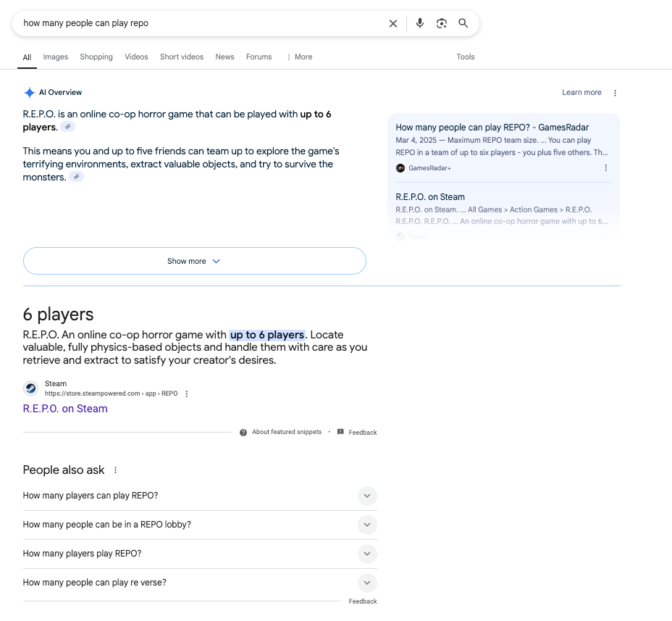Expand AI Overview with Show more
Image resolution: width=672 pixels, height=621 pixels.
tap(194, 261)
